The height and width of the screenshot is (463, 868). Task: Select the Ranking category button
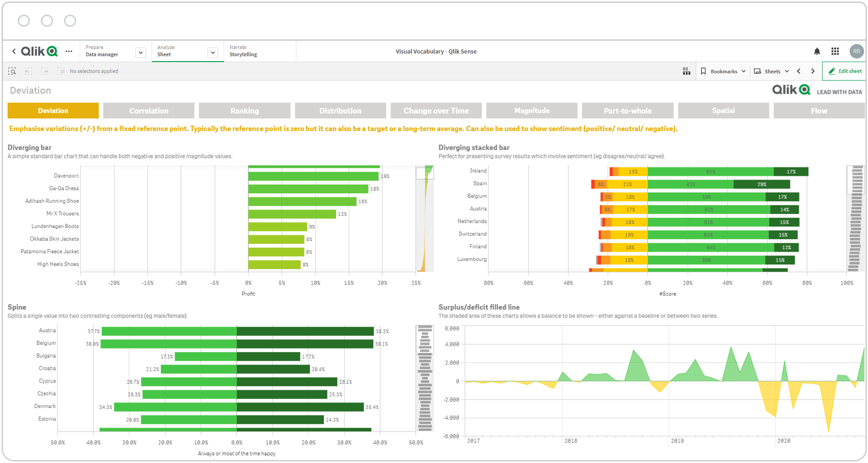tap(245, 110)
